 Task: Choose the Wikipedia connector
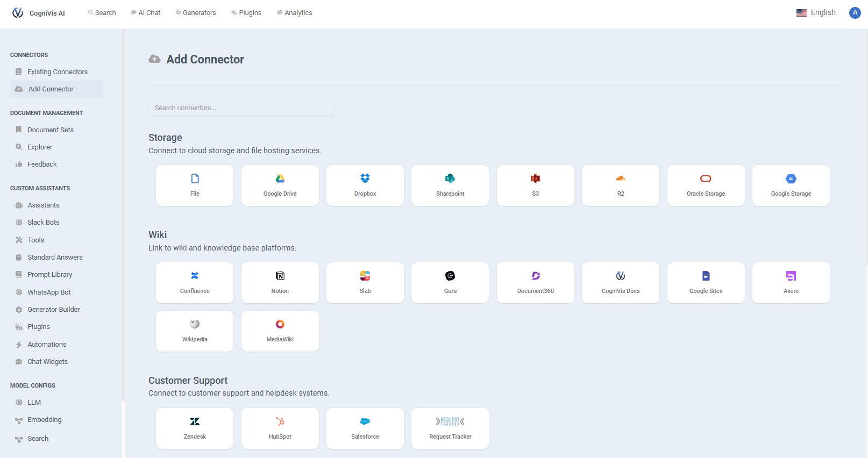195,331
